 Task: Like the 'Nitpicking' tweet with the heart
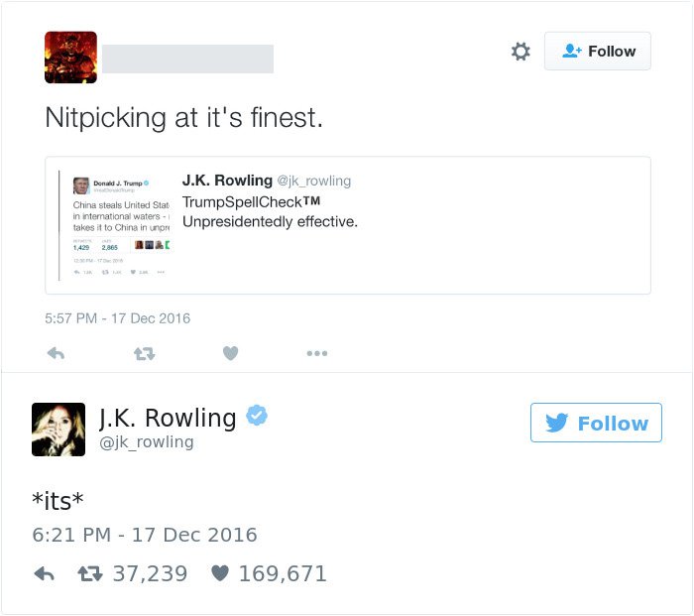pos(230,353)
